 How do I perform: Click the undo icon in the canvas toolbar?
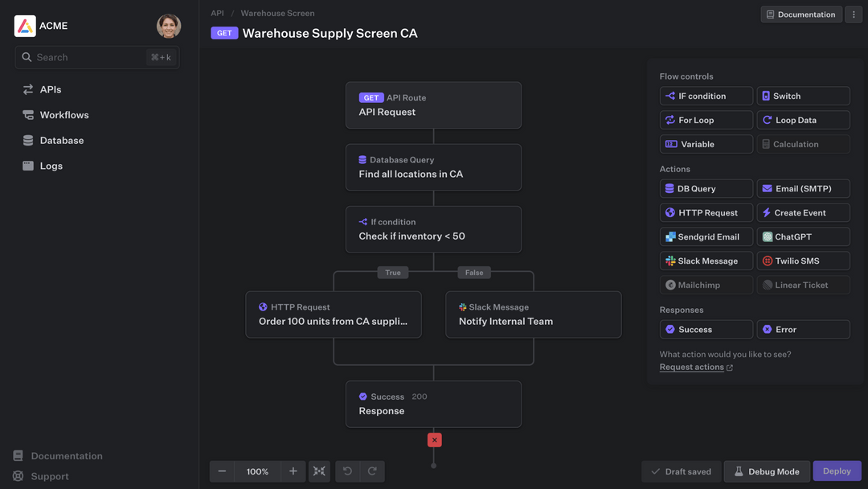[346, 471]
